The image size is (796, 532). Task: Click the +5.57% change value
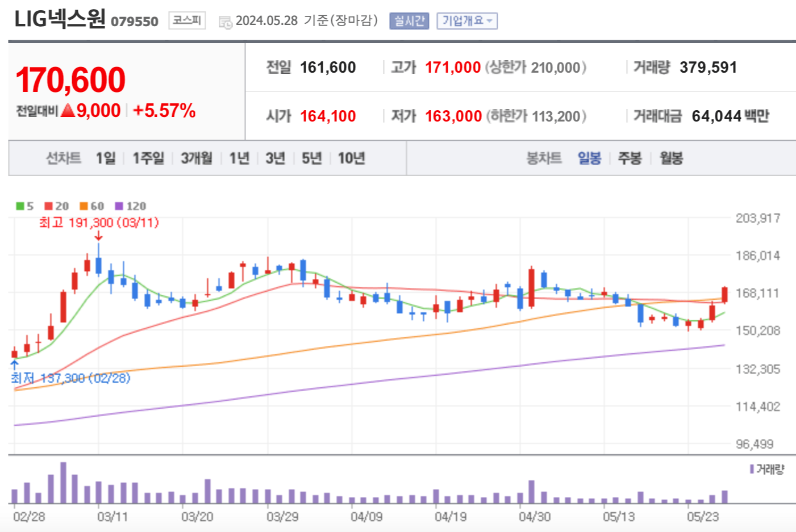coord(164,110)
